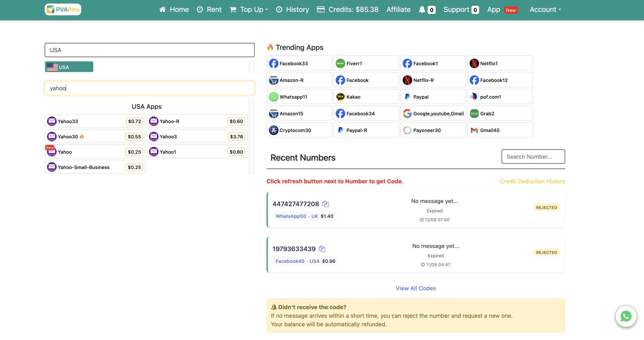Viewport: 644px width, 340px height.
Task: Select the Amazon-R trending app
Action: [x=299, y=80]
